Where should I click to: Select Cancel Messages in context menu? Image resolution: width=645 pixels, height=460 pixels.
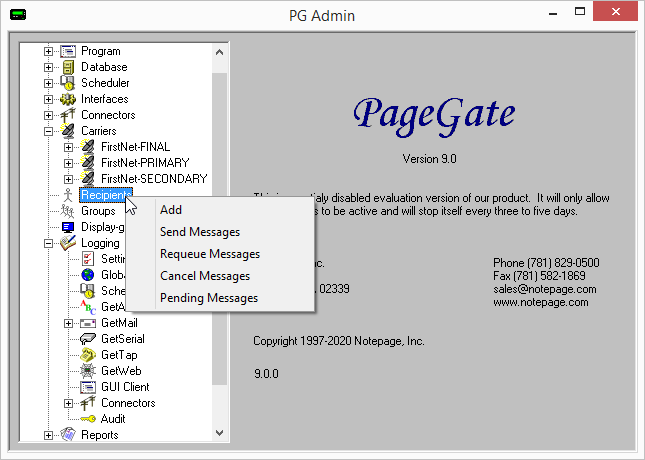tap(205, 276)
